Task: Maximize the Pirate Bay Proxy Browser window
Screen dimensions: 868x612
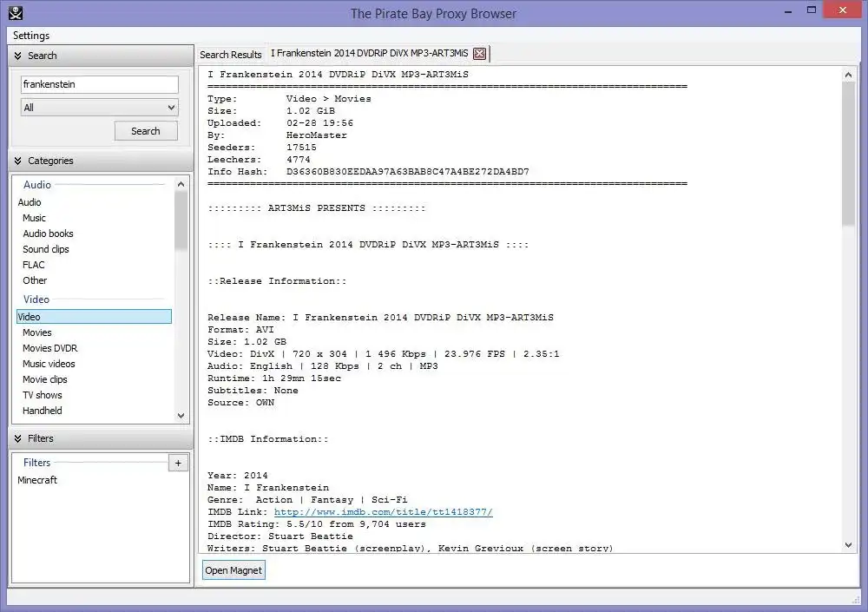Action: pos(812,10)
